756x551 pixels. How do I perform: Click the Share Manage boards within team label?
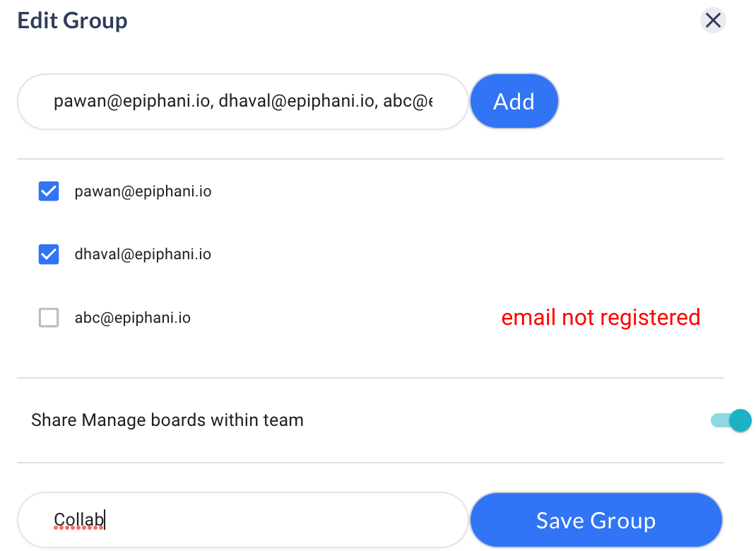pyautogui.click(x=167, y=420)
